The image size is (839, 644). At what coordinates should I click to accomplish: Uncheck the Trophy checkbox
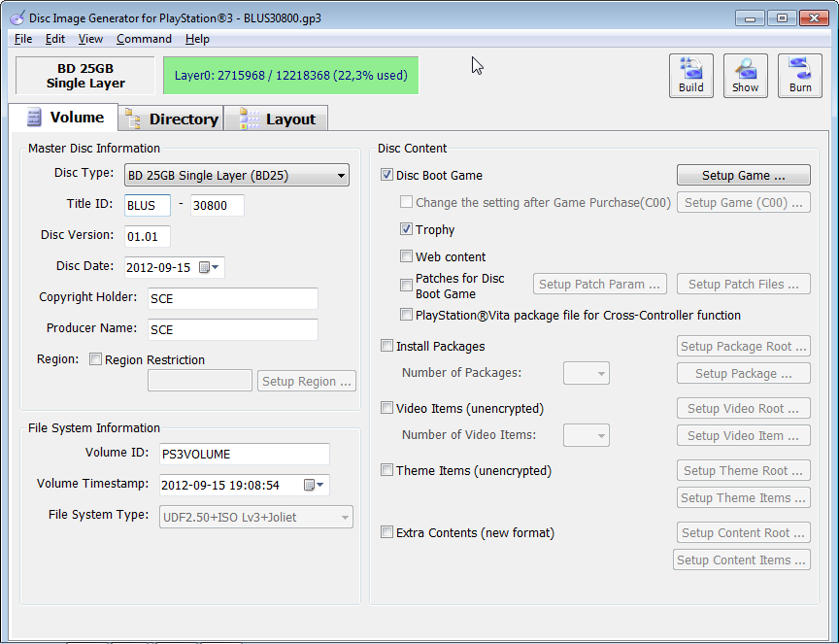point(406,229)
